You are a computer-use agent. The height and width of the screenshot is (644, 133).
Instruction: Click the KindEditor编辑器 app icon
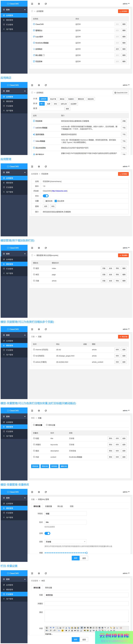[34, 43]
